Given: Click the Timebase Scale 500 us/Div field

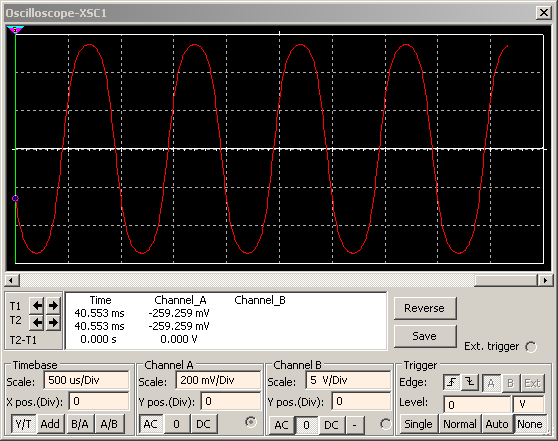Looking at the screenshot, I should click(86, 380).
